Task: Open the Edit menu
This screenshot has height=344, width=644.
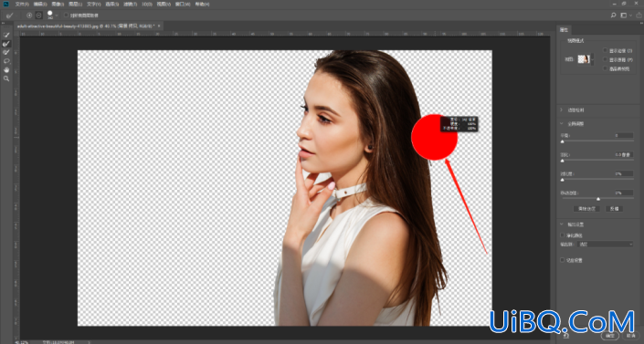Action: pos(40,4)
